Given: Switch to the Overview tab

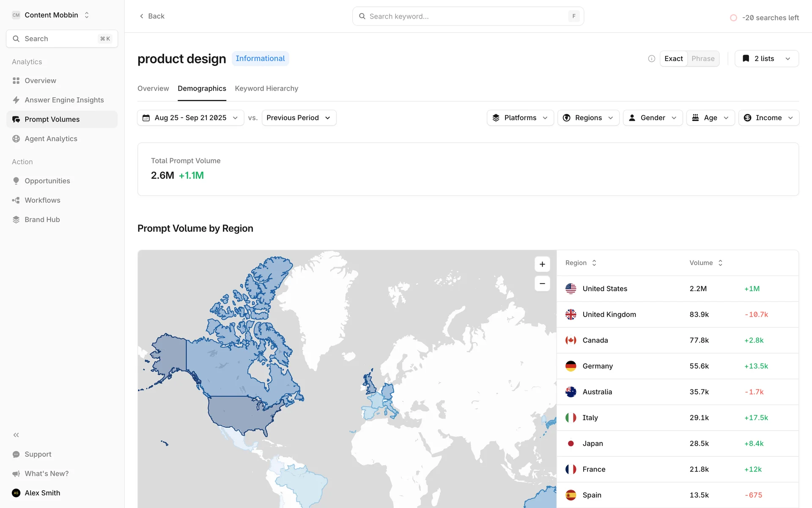Looking at the screenshot, I should pos(153,88).
